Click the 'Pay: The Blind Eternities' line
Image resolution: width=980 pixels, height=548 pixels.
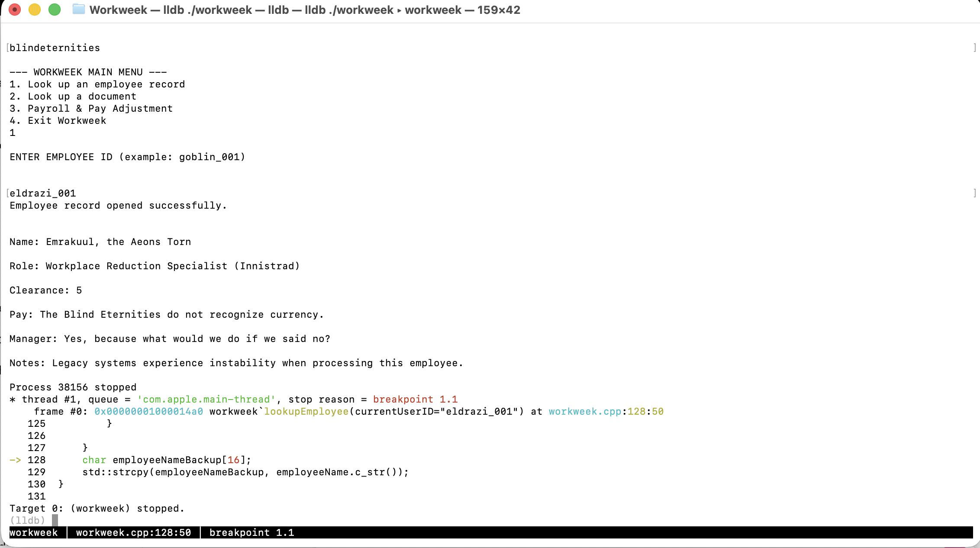tap(167, 314)
